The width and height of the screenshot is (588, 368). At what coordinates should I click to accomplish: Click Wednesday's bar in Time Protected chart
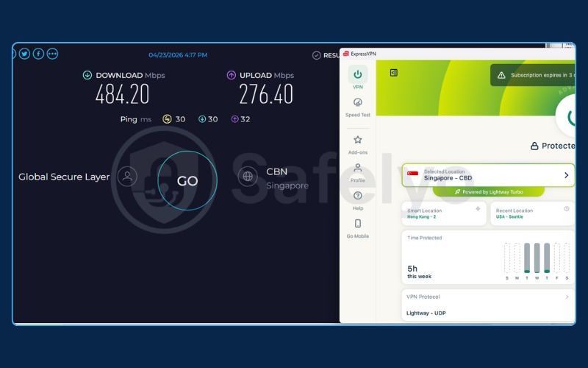click(x=537, y=258)
